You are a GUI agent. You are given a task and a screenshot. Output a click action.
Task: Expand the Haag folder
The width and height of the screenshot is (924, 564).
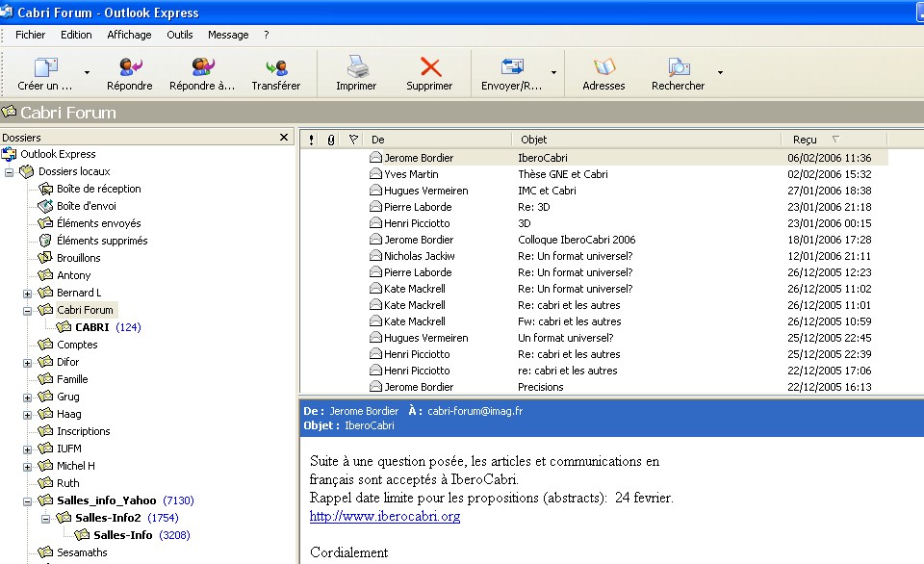pyautogui.click(x=27, y=415)
